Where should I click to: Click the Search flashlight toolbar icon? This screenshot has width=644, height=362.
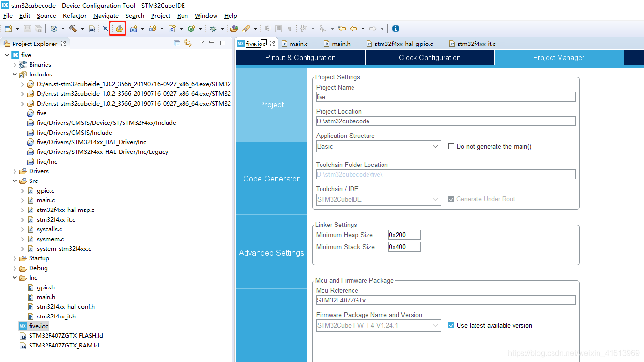[246, 29]
